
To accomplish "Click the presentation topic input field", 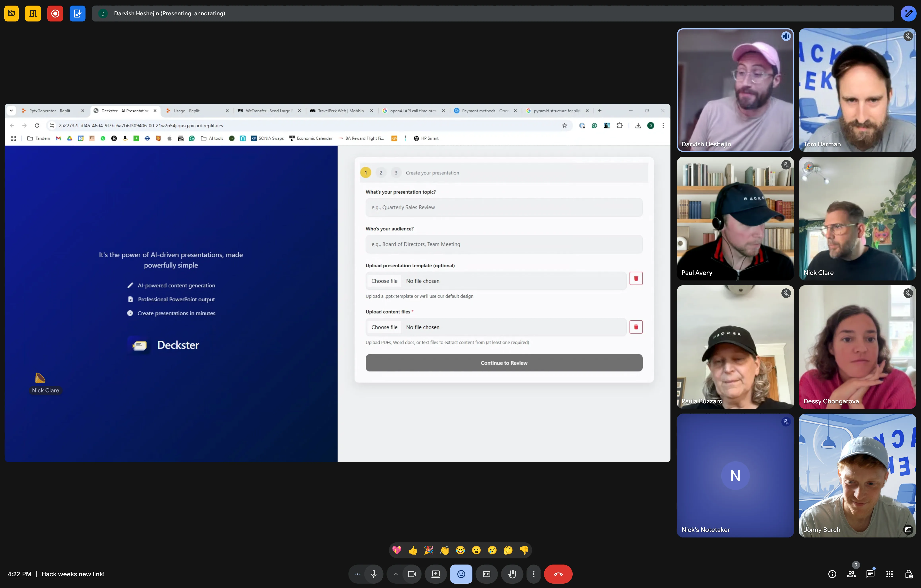I will 504,207.
